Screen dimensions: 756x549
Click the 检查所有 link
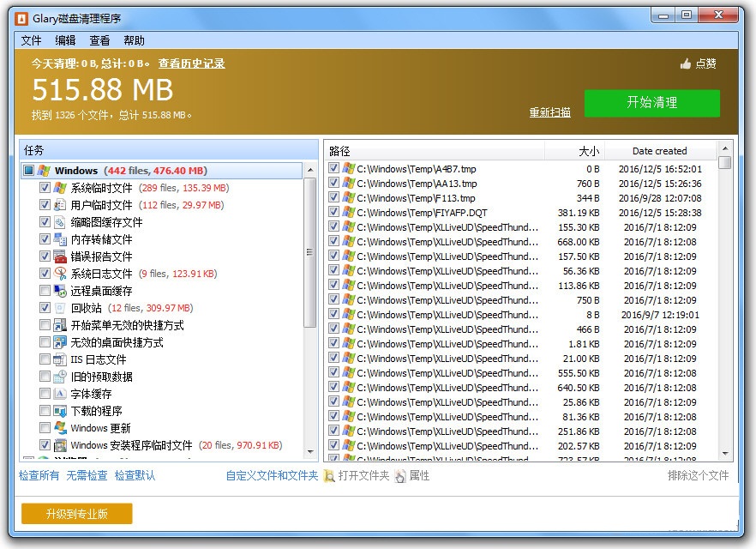point(39,476)
